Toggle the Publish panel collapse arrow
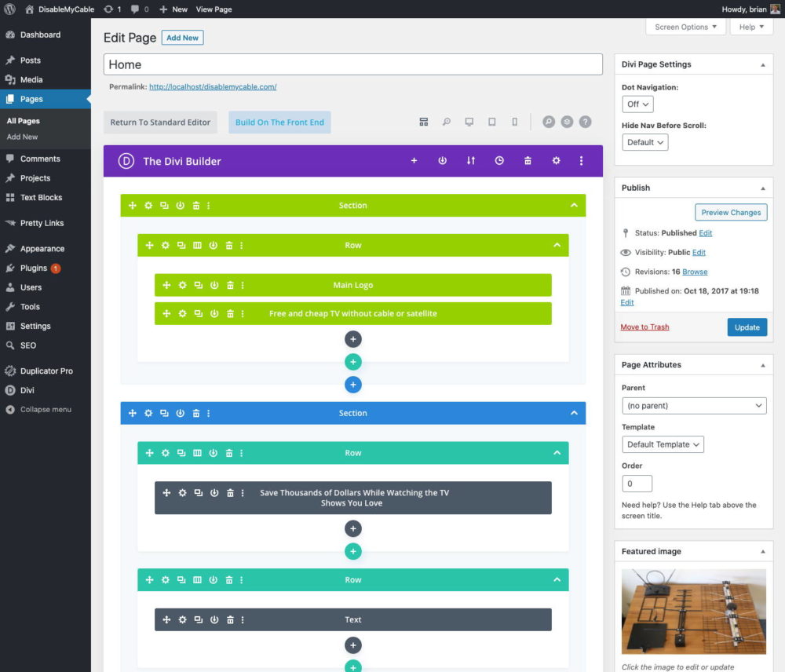 tap(762, 188)
